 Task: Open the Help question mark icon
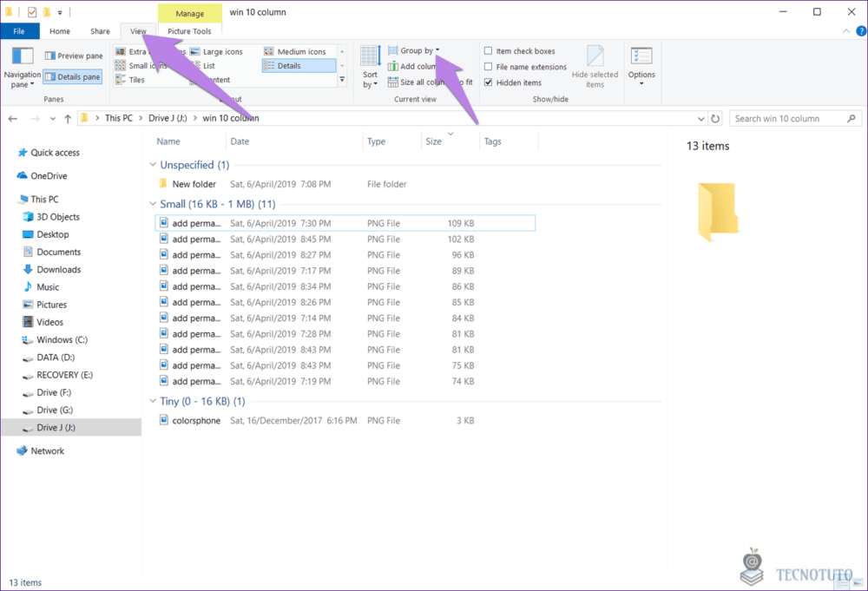tap(861, 31)
